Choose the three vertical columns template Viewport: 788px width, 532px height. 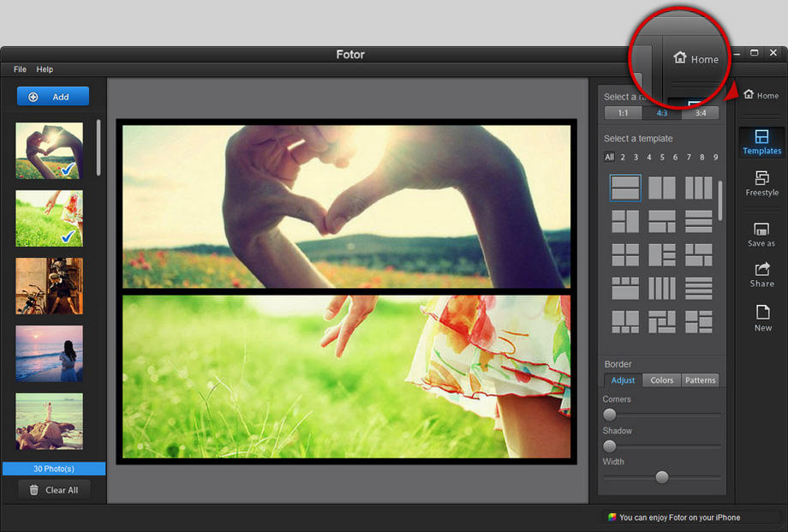(x=699, y=188)
